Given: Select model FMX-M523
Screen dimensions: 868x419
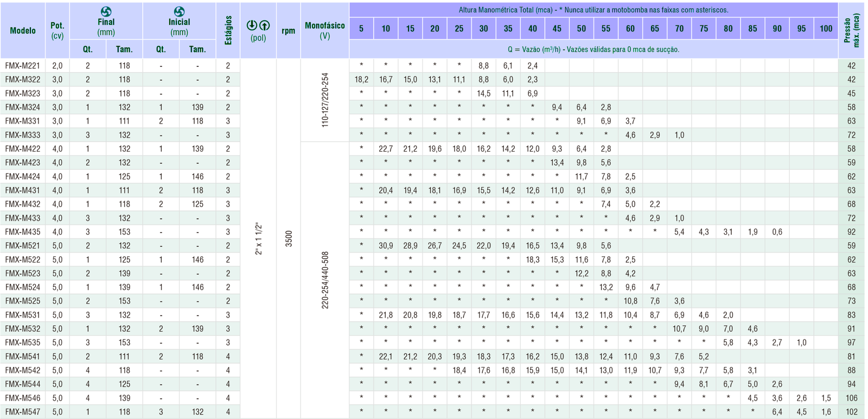Looking at the screenshot, I should (23, 274).
